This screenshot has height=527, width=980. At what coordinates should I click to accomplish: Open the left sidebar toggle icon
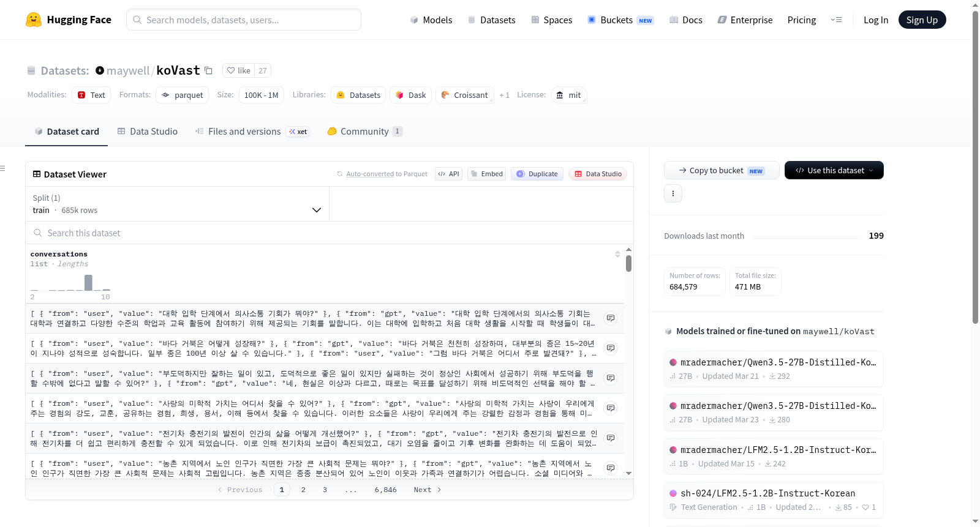click(x=2, y=168)
